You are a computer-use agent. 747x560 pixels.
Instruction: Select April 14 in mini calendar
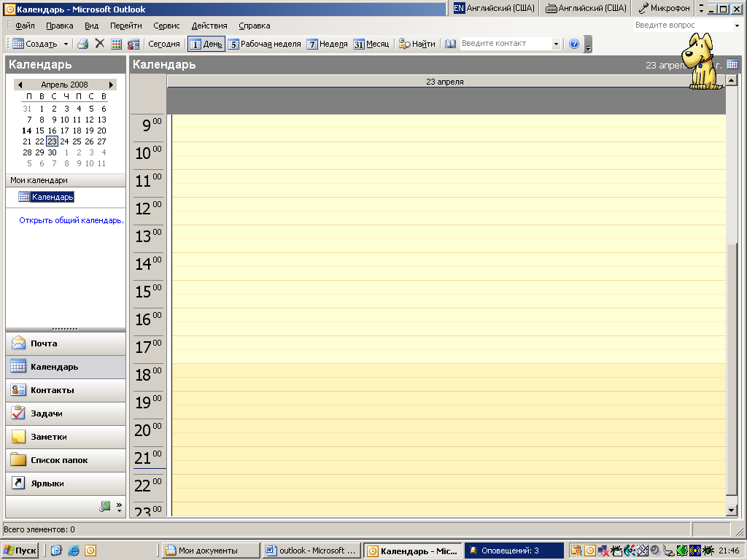pos(27,131)
